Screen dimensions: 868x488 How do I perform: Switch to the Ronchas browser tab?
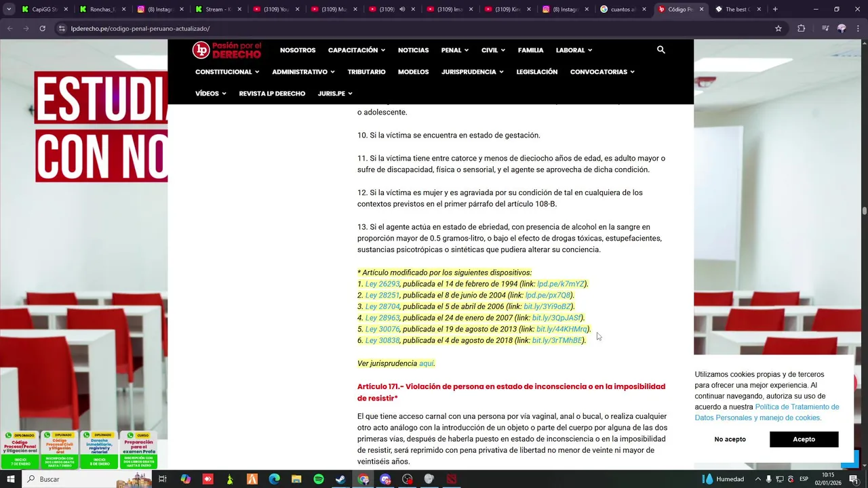tap(102, 9)
